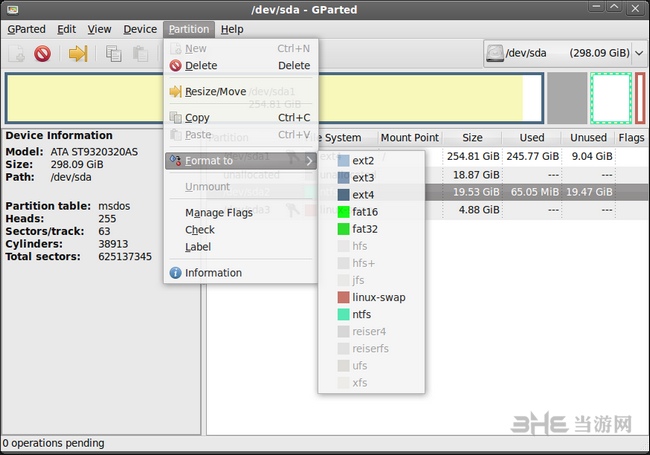Format partition to fat32
This screenshot has height=455, width=650.
coord(371,229)
